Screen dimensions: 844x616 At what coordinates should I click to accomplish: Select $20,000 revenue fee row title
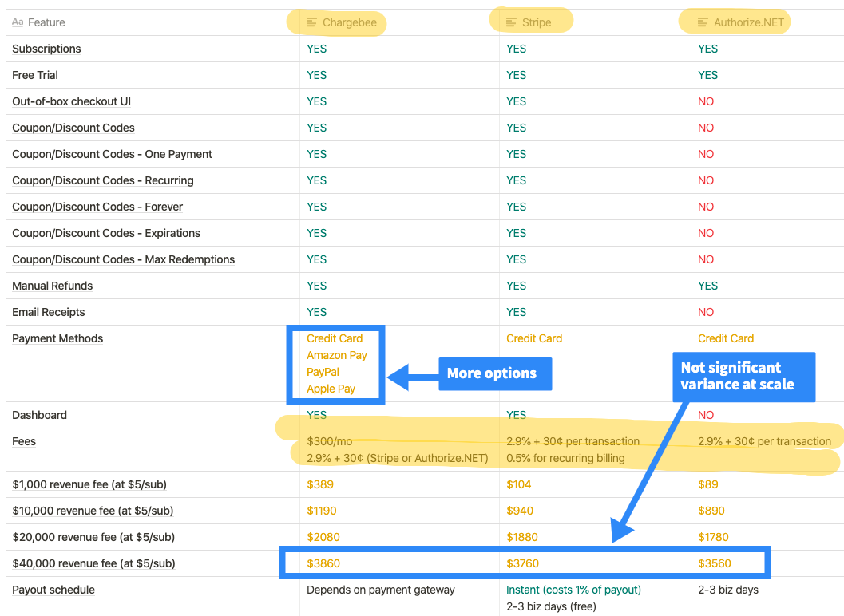(x=93, y=538)
